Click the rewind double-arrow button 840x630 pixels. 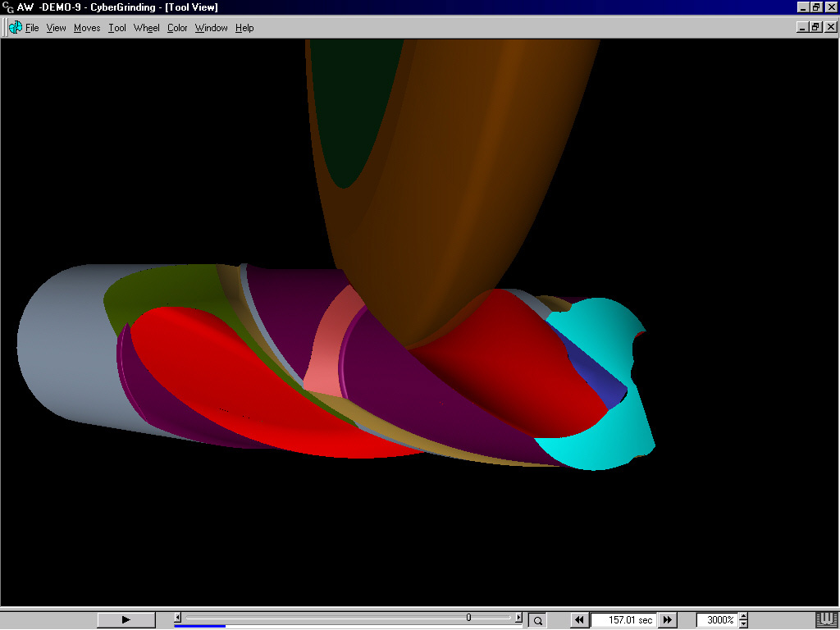579,620
